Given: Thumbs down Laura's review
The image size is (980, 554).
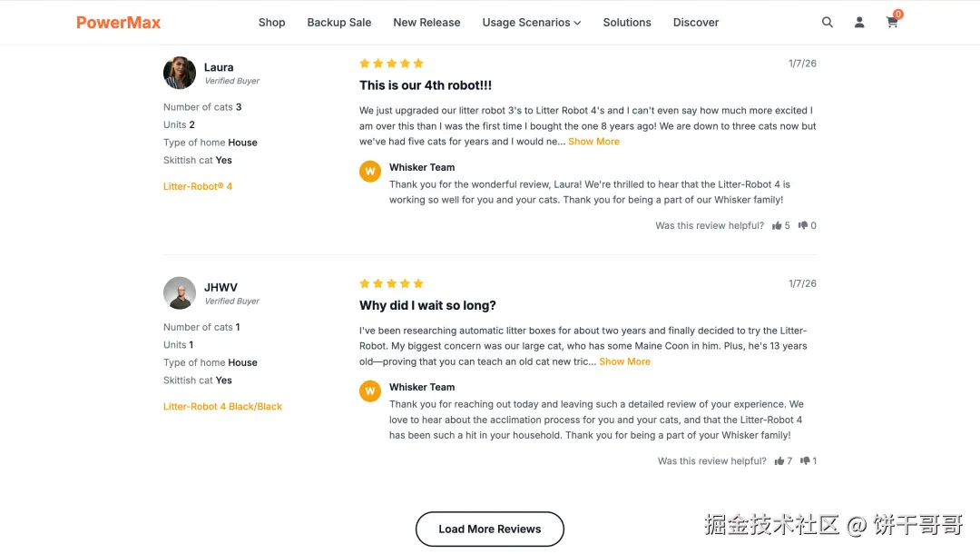Looking at the screenshot, I should coord(803,226).
